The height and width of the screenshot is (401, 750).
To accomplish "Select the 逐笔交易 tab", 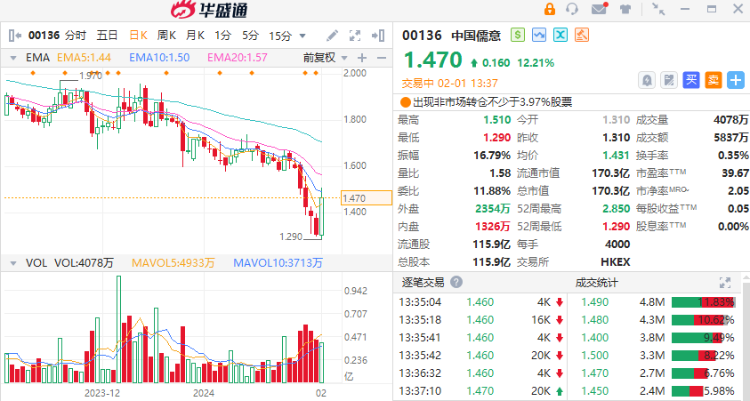I will (423, 282).
